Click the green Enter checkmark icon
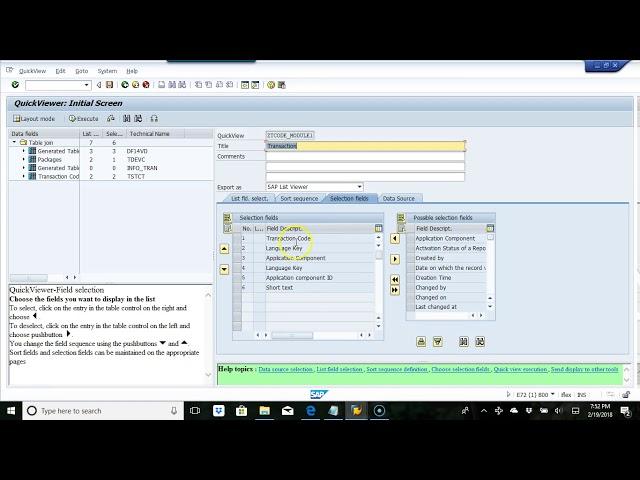Viewport: 640px width, 480px height. coord(15,85)
